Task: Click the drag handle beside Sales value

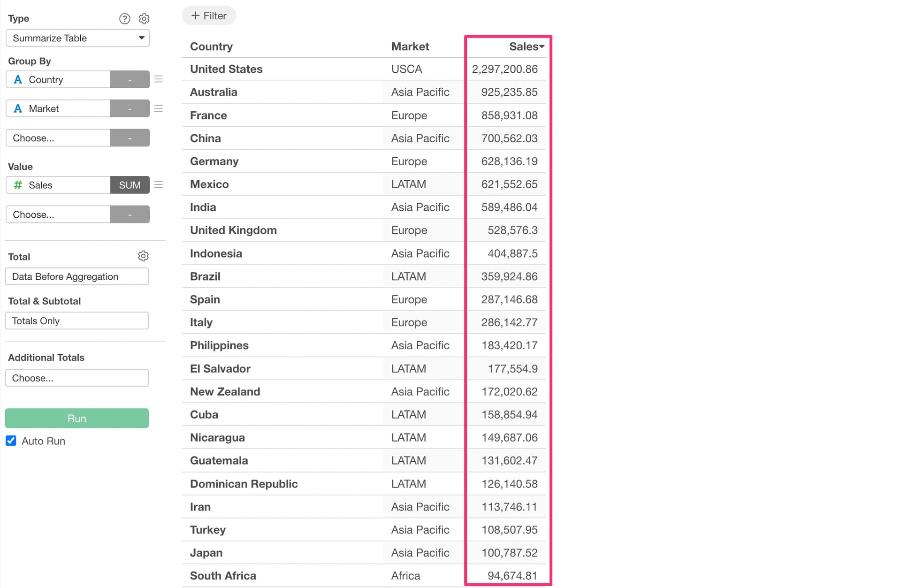Action: coord(159,185)
